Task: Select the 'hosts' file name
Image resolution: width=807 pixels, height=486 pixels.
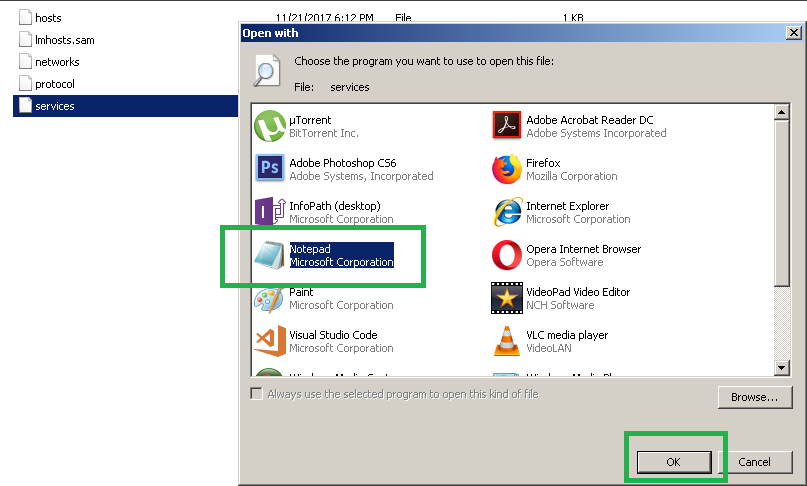Action: [x=48, y=18]
